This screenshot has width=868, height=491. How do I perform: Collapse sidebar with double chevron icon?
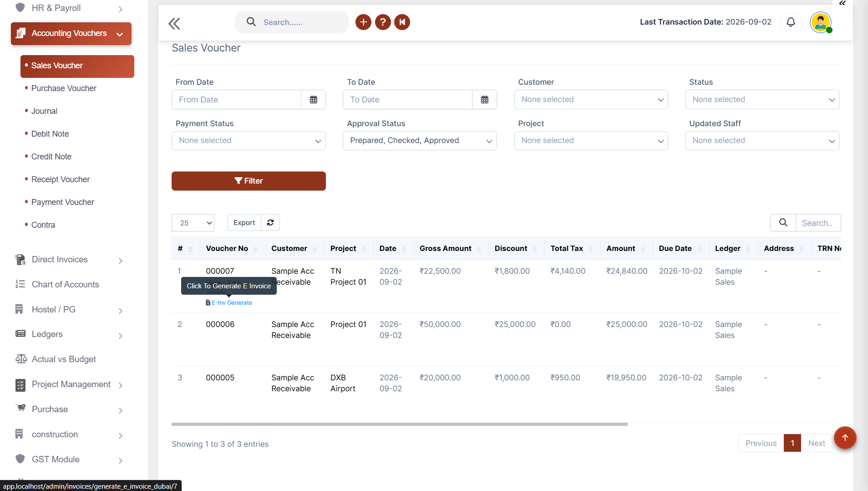pyautogui.click(x=174, y=23)
